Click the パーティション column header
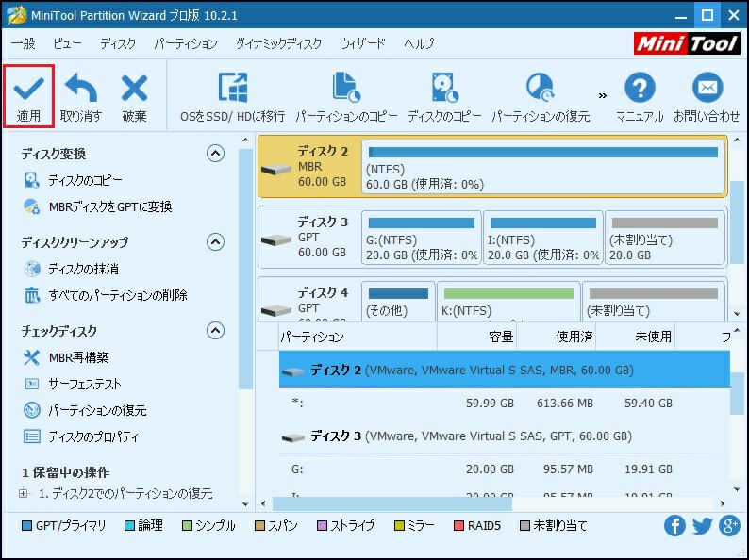This screenshot has height=560, width=749. pos(358,338)
